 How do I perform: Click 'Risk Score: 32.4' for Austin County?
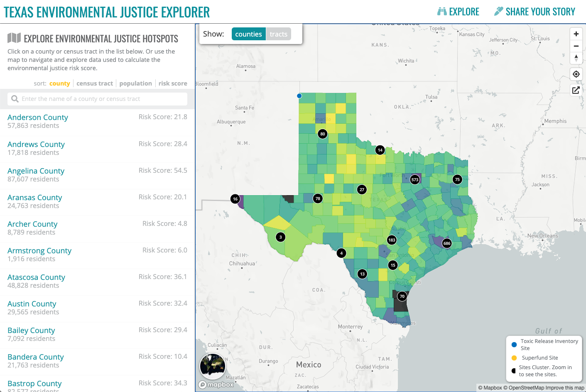pos(163,303)
